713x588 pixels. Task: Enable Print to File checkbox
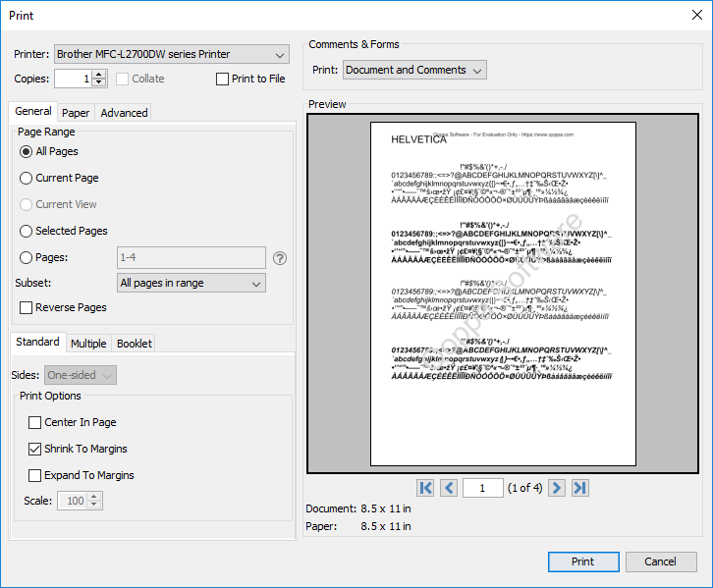point(223,79)
